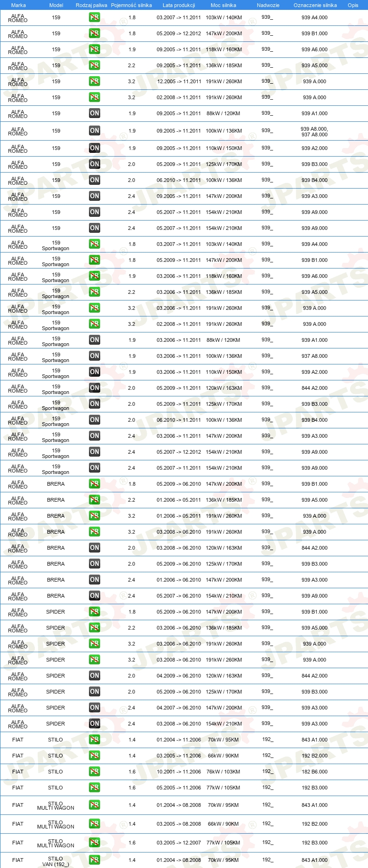Click the Marka column header
Screen dimensions: 368x868
(x=18, y=5)
